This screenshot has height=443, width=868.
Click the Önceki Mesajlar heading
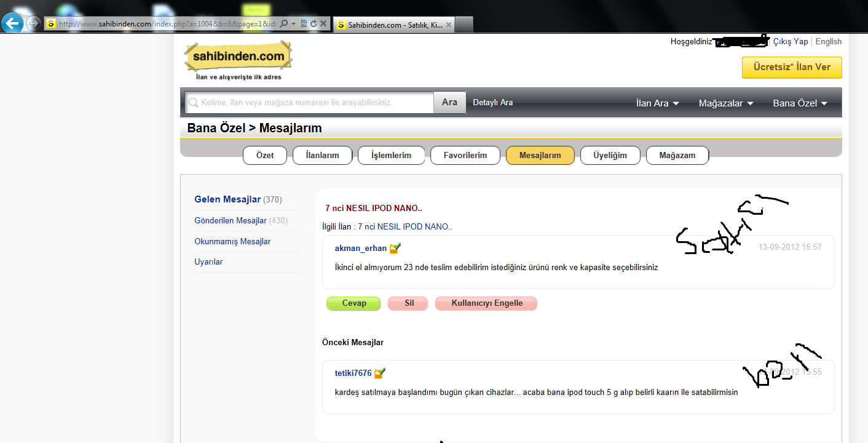[x=353, y=342]
